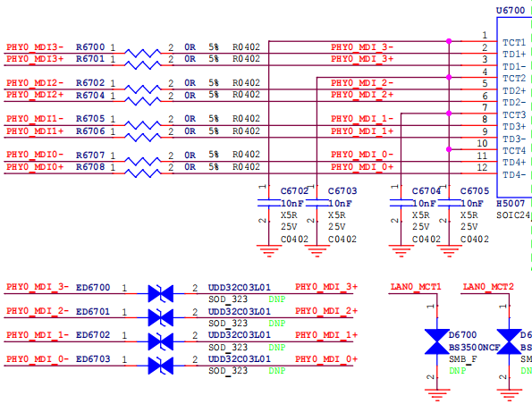
Task: Click the PHY0_MDI_3- net label near TCT1
Action: [x=362, y=47]
